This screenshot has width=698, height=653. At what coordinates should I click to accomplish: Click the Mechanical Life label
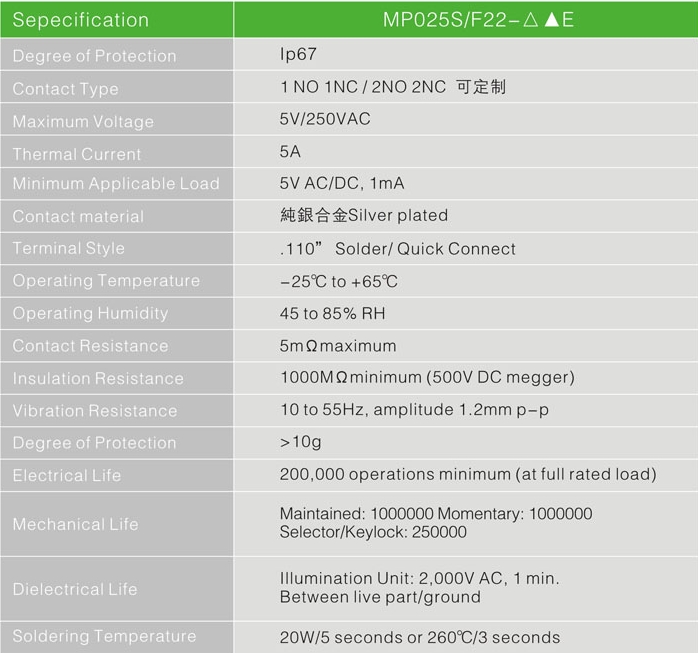(x=75, y=524)
